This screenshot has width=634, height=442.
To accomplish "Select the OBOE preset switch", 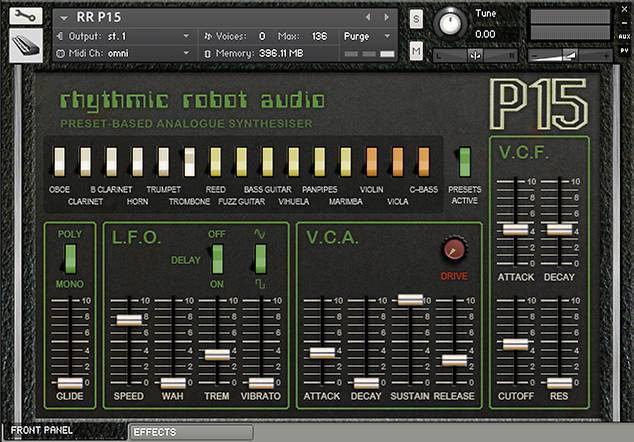I will coord(59,162).
